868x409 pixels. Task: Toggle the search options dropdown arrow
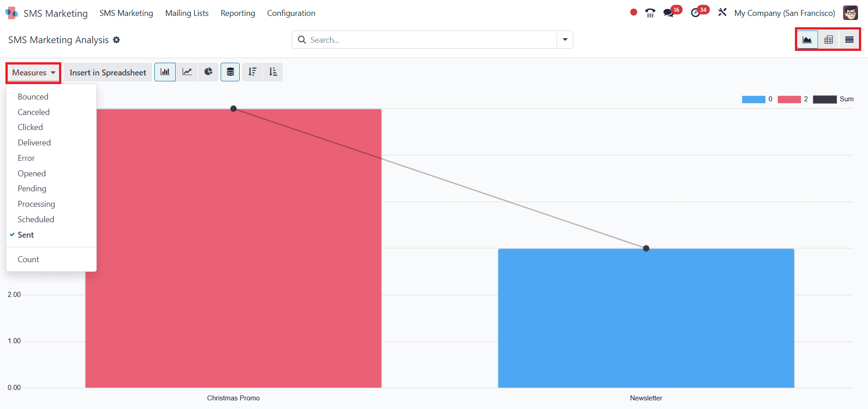565,40
